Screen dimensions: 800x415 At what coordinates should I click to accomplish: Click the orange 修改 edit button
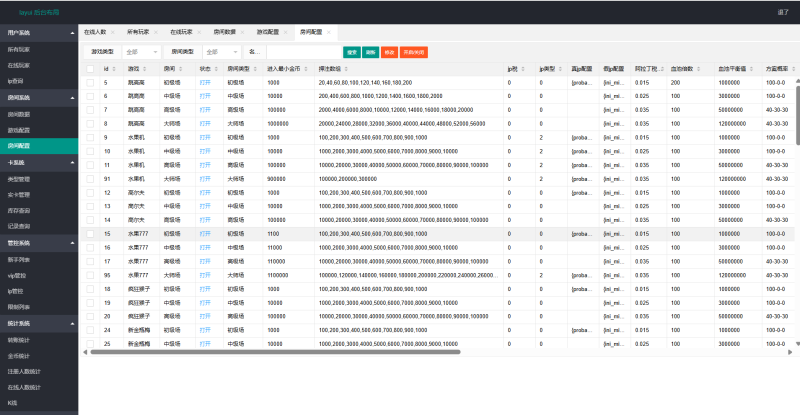point(389,52)
